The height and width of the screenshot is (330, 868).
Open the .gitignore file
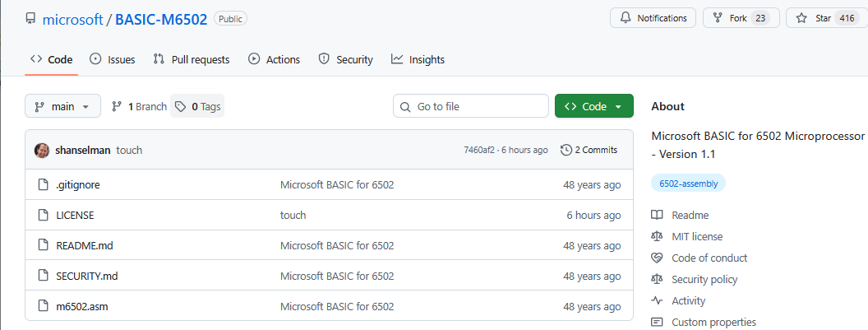78,184
